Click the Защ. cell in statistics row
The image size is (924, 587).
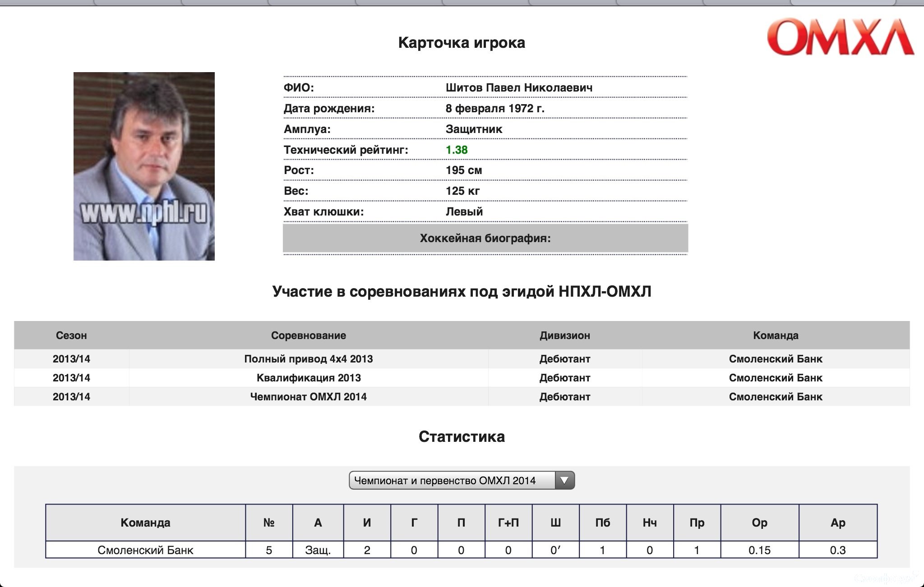coord(318,550)
